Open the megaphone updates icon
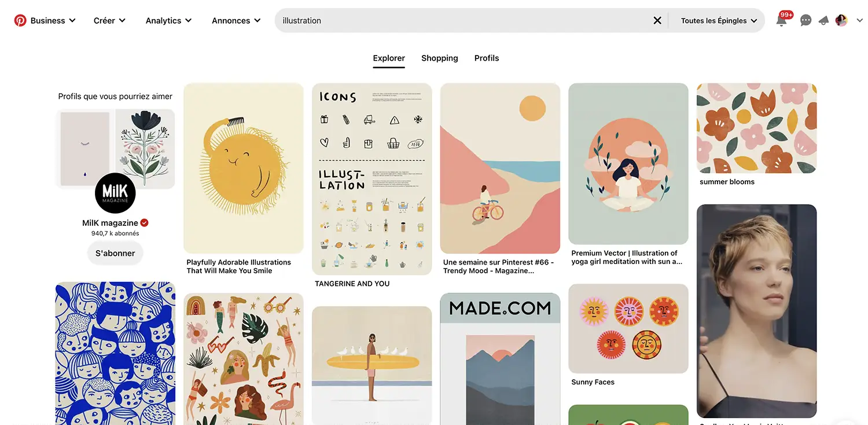Viewport: 868px width, 425px height. point(823,21)
